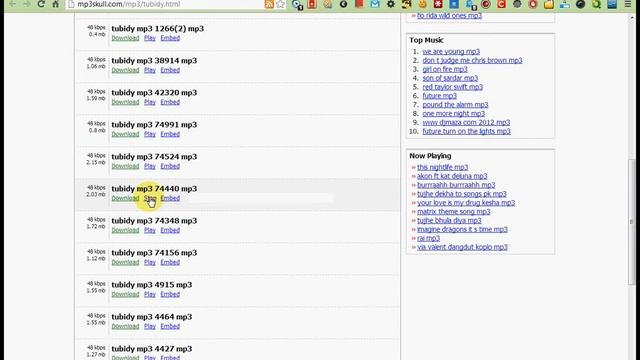Click 'flo rida wild ones mp3' link
640x360 pixels.
[x=449, y=16]
